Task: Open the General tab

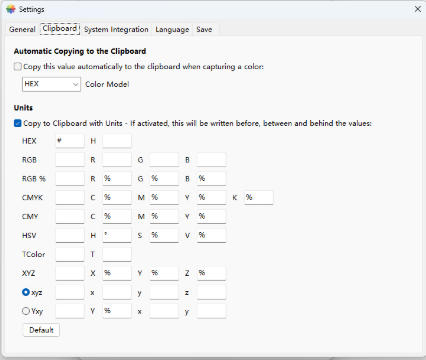Action: (22, 29)
